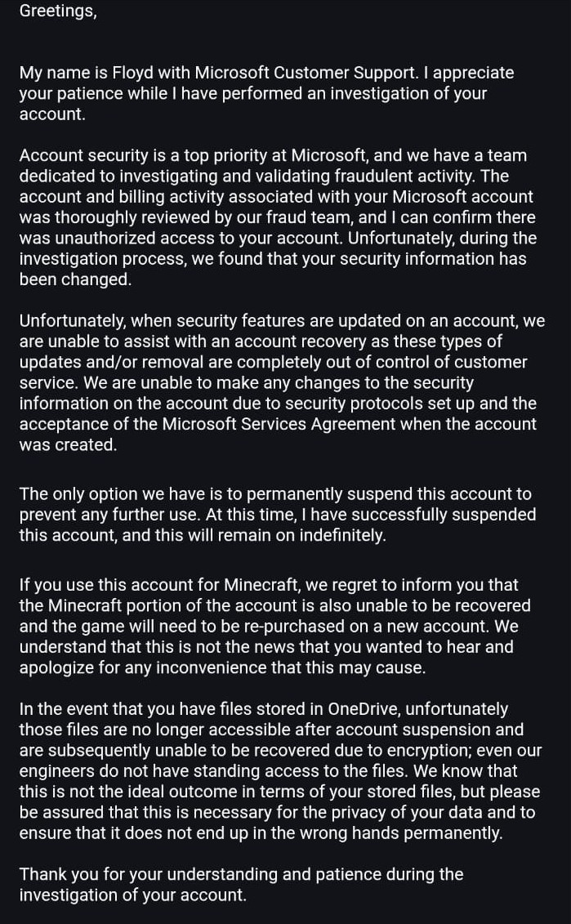Click the closing 'Thank you' text
The height and width of the screenshot is (924, 571).
click(x=56, y=874)
